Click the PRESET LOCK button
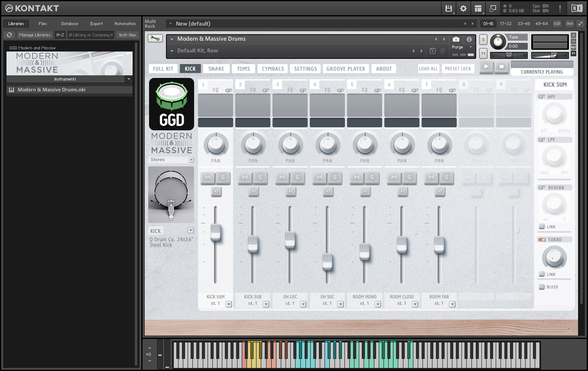The image size is (588, 371). (458, 68)
